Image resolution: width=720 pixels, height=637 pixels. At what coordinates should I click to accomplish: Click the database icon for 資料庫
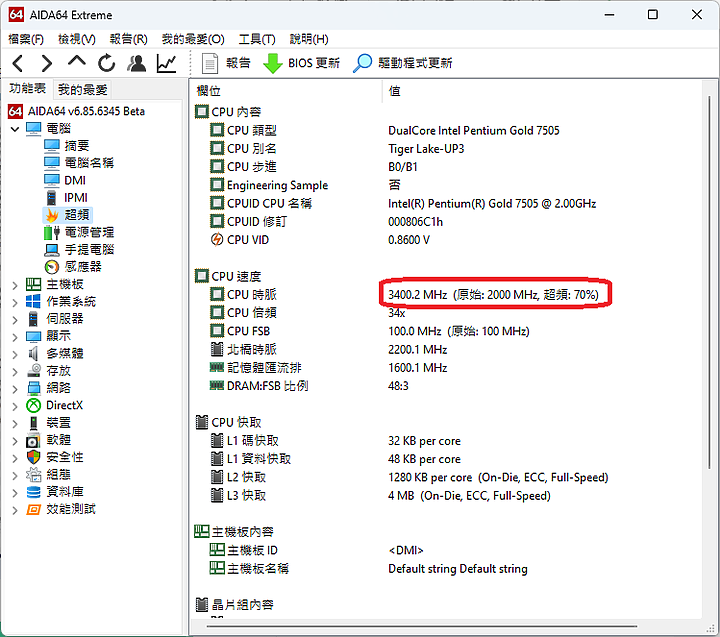pyautogui.click(x=34, y=492)
